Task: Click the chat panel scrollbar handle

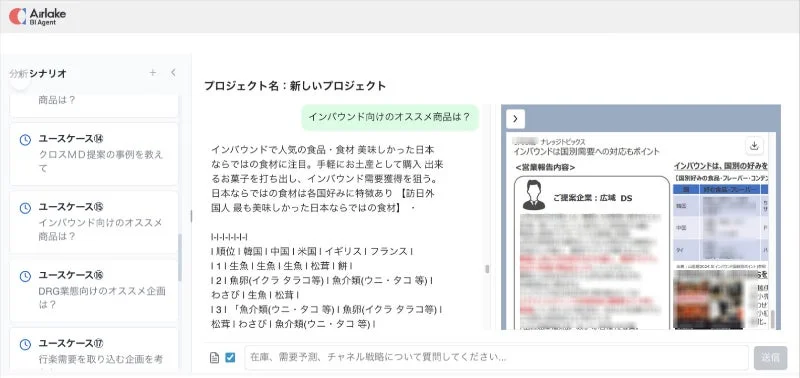Action: 487,269
